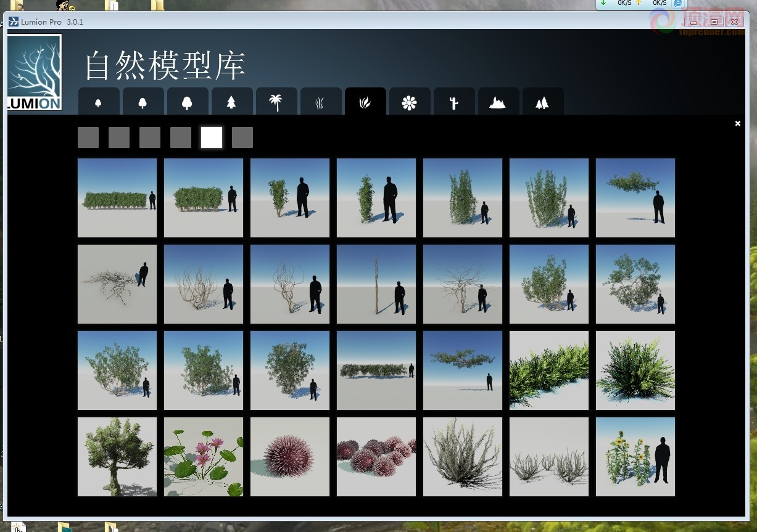Select the wide fern bed model

click(549, 370)
